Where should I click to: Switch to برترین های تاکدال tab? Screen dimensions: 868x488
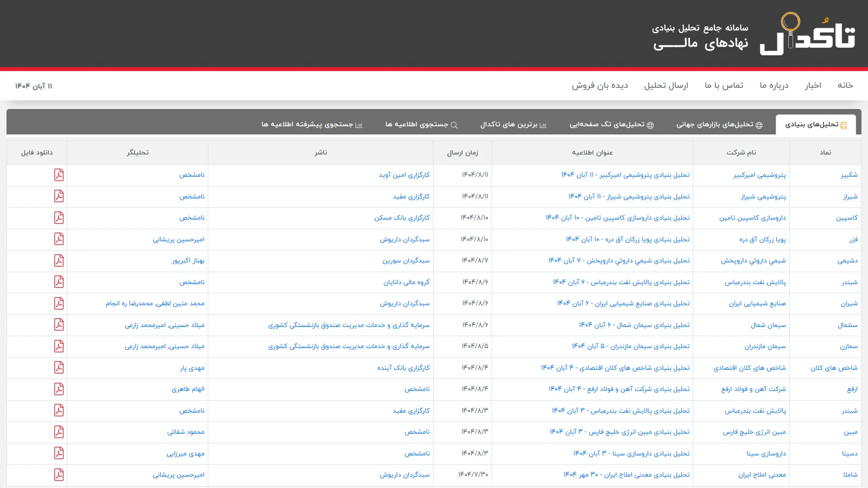[x=513, y=125]
